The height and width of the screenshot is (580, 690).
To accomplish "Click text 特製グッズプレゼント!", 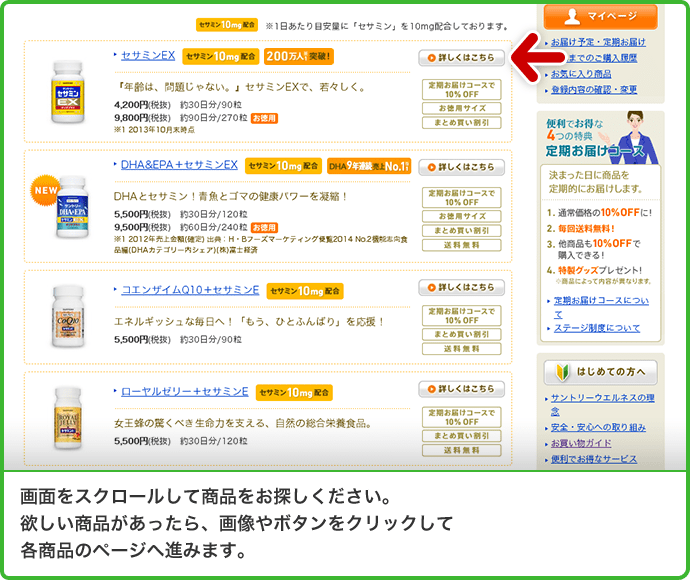I will [600, 270].
